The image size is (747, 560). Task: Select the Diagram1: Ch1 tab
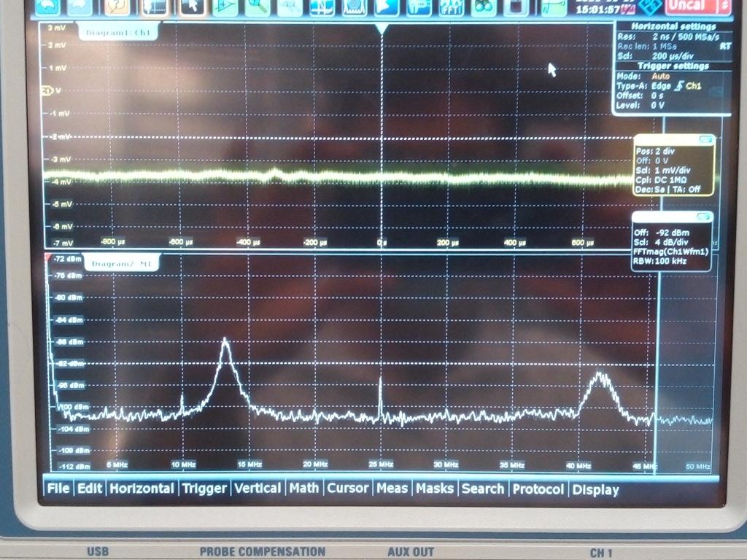click(118, 32)
